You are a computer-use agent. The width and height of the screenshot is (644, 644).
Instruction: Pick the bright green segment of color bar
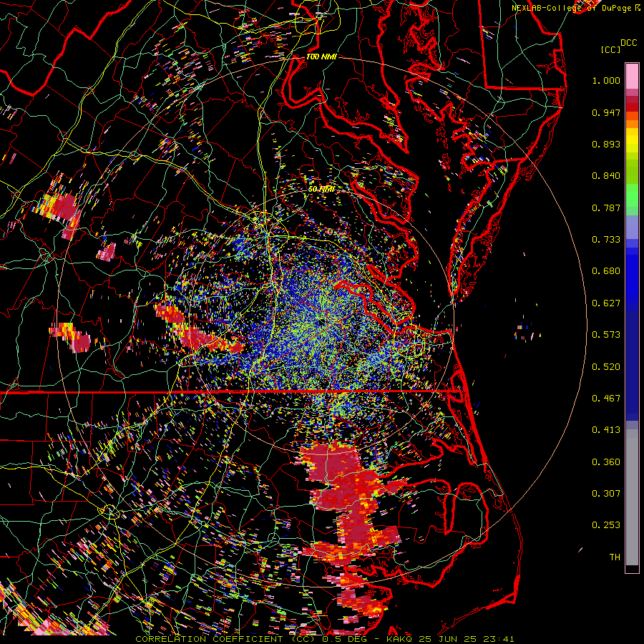(x=632, y=195)
